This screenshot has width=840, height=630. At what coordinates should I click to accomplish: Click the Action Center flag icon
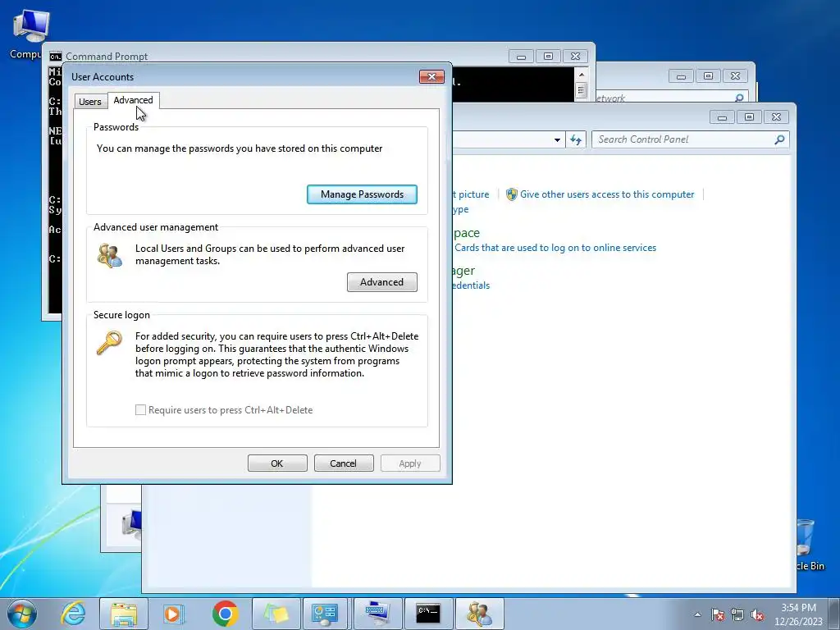[x=718, y=614]
